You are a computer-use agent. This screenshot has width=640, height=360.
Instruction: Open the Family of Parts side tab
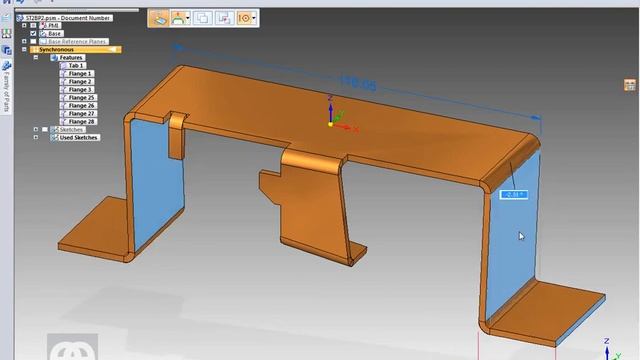(x=6, y=87)
